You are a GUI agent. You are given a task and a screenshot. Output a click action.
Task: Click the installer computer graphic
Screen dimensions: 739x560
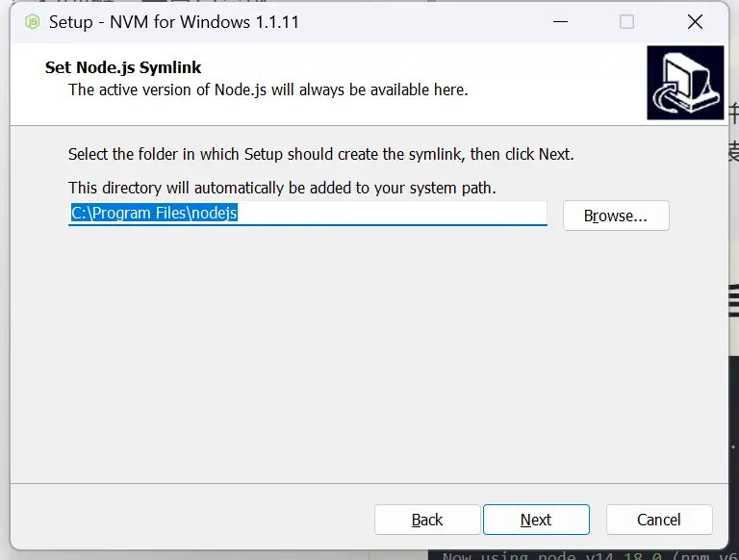pyautogui.click(x=685, y=83)
